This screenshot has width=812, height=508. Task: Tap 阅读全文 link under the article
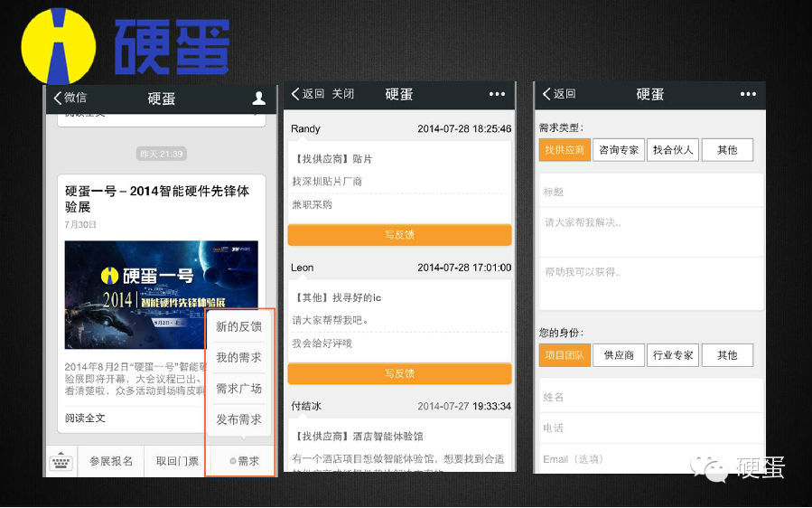coord(85,419)
